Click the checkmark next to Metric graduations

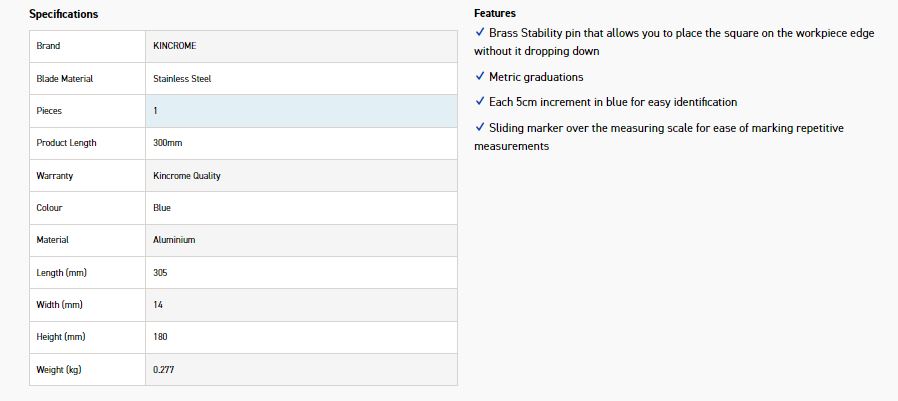(x=480, y=77)
